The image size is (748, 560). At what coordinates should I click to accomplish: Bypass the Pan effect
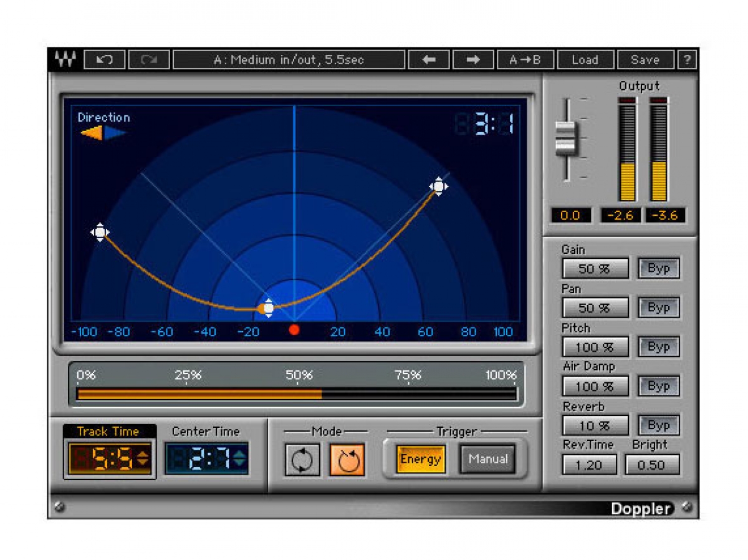(x=659, y=307)
